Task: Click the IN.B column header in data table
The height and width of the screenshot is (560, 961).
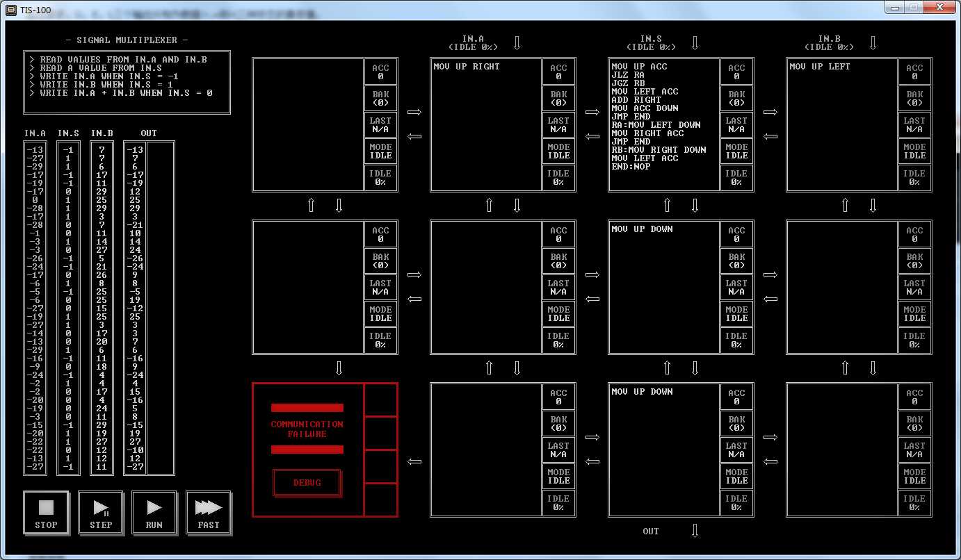Action: coord(102,133)
